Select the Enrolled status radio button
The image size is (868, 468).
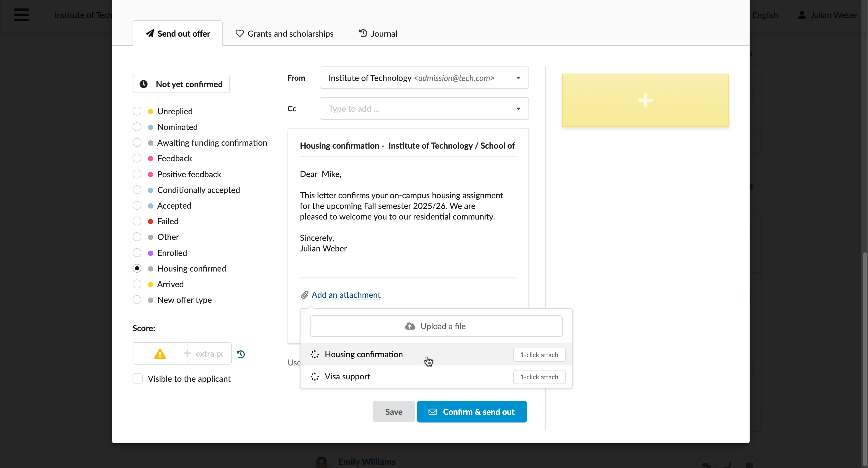[x=137, y=253]
